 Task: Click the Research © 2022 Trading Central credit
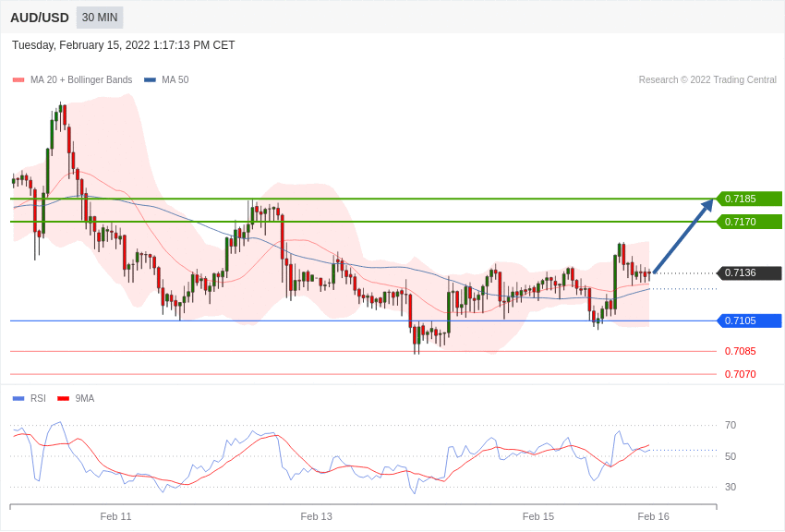[x=707, y=79]
